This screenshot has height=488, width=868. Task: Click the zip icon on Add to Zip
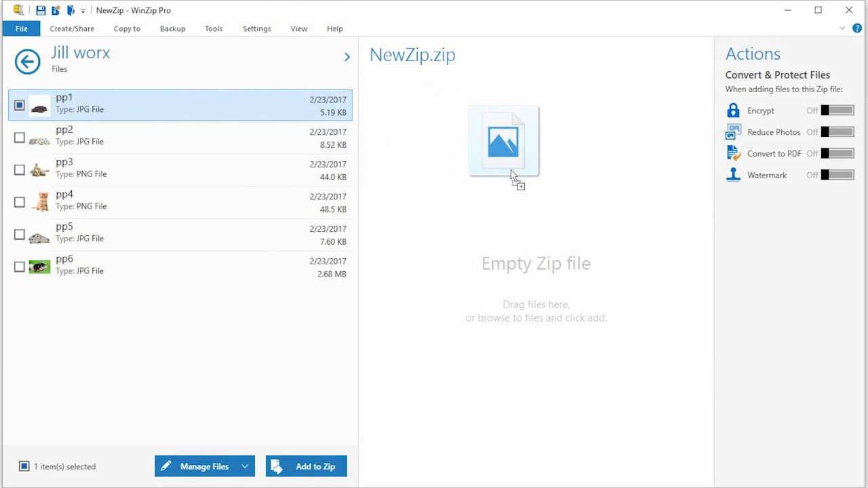coord(277,466)
